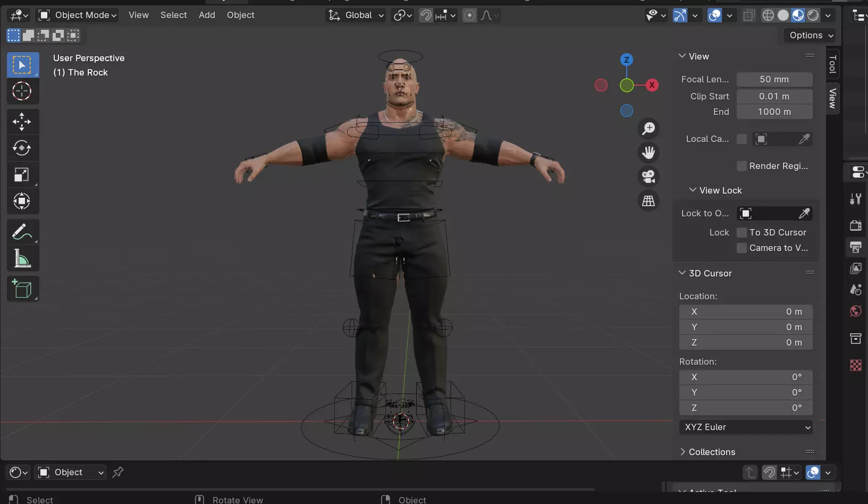Select the Annotate pencil tool
Screen dimensions: 868x504
coord(22,232)
